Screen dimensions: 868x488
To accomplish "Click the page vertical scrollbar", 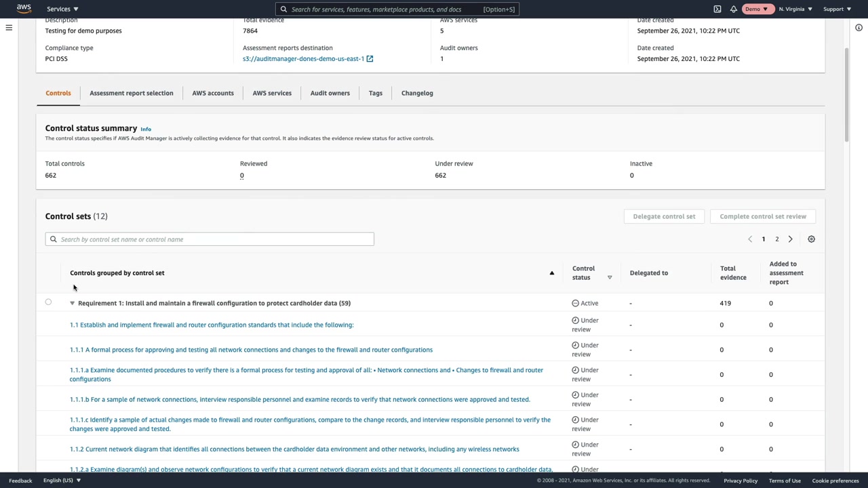I will (x=846, y=95).
